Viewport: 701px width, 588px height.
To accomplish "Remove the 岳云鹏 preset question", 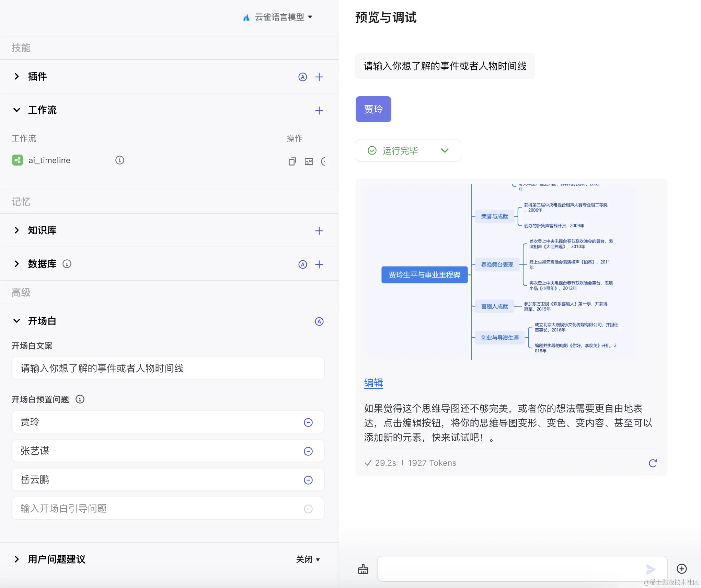I will (x=308, y=480).
